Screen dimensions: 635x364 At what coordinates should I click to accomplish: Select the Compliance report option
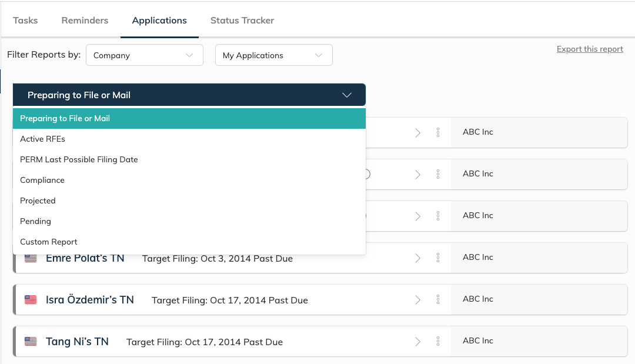[42, 180]
